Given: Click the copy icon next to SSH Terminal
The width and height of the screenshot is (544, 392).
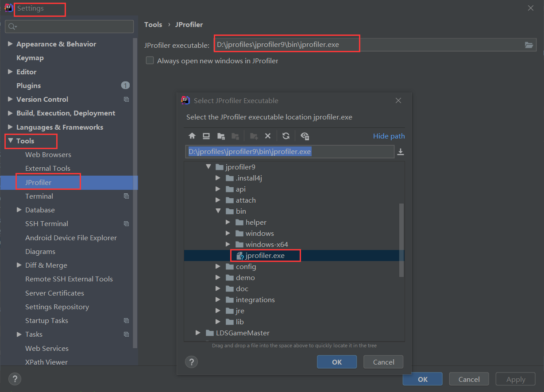Looking at the screenshot, I should pos(127,224).
